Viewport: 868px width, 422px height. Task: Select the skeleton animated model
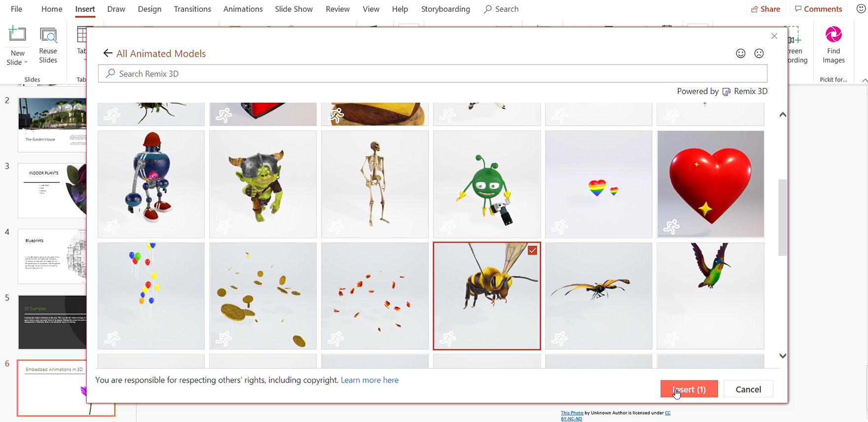click(x=375, y=184)
